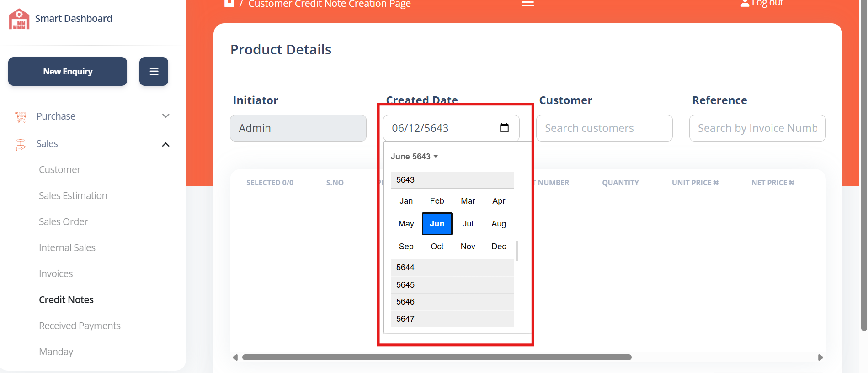
Task: Click the SELECTED 0/0 column header
Action: tap(270, 183)
